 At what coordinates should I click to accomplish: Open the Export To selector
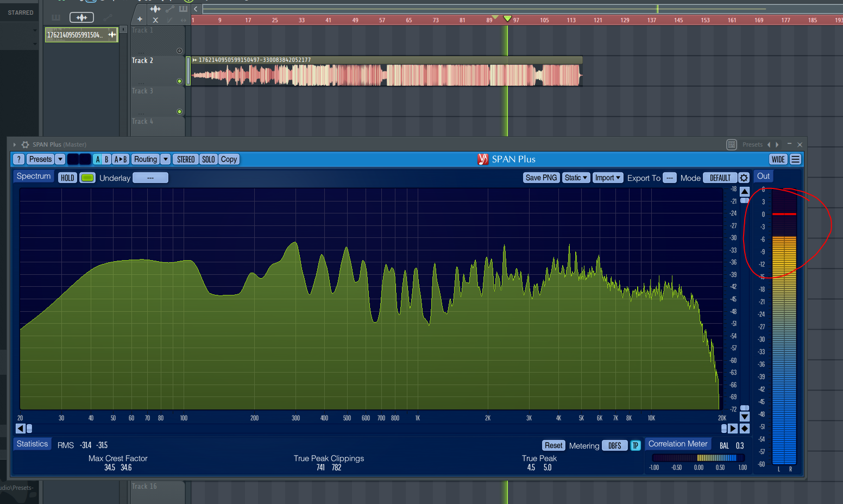670,178
